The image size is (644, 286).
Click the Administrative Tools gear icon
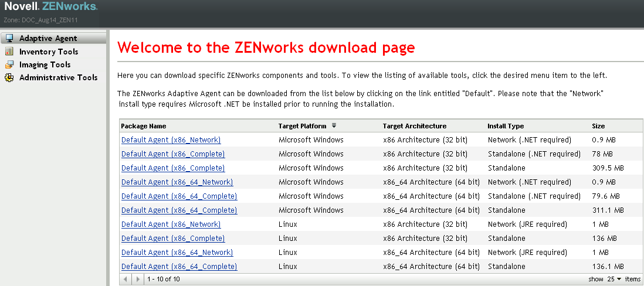click(9, 77)
